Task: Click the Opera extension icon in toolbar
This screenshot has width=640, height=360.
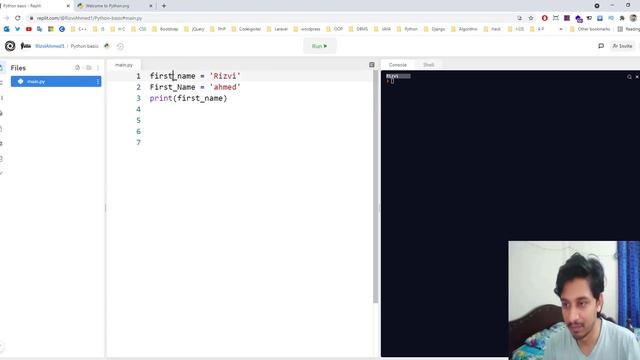Action: pyautogui.click(x=544, y=18)
